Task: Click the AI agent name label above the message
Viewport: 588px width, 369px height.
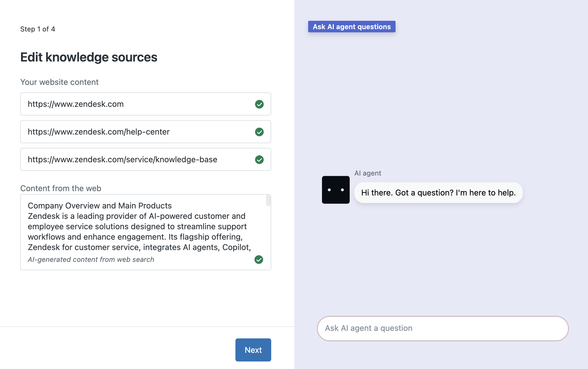Action: click(x=368, y=173)
